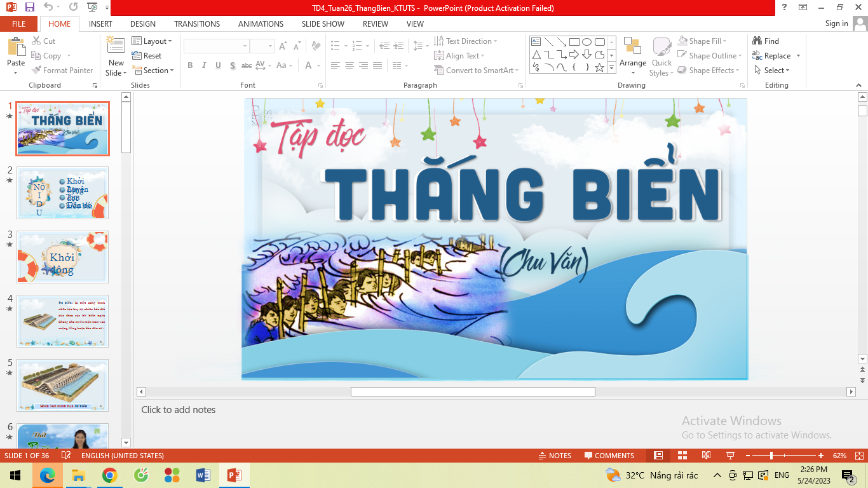Open the Animations ribbon tab
Viewport: 868px width, 488px height.
[x=261, y=24]
